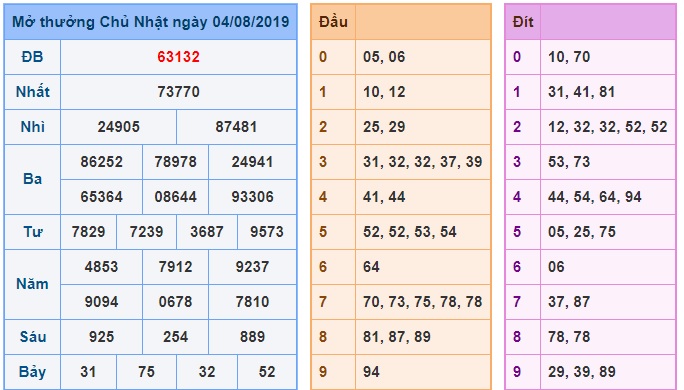
Task: Select value '64' in the Đầu table
Action: click(x=371, y=267)
